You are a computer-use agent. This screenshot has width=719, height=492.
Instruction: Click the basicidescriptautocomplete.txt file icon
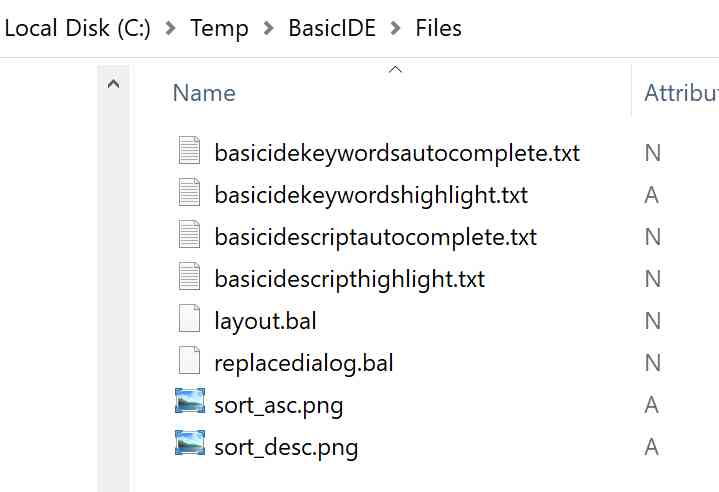click(x=189, y=236)
